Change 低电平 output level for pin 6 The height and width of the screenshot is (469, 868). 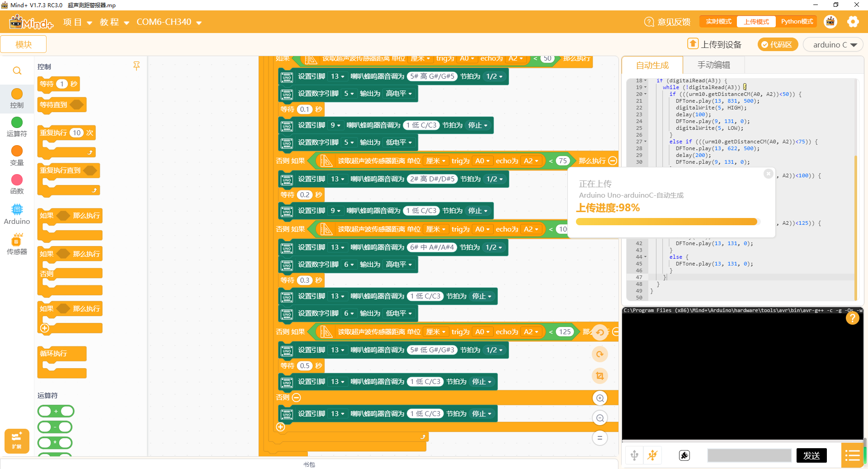pos(398,313)
